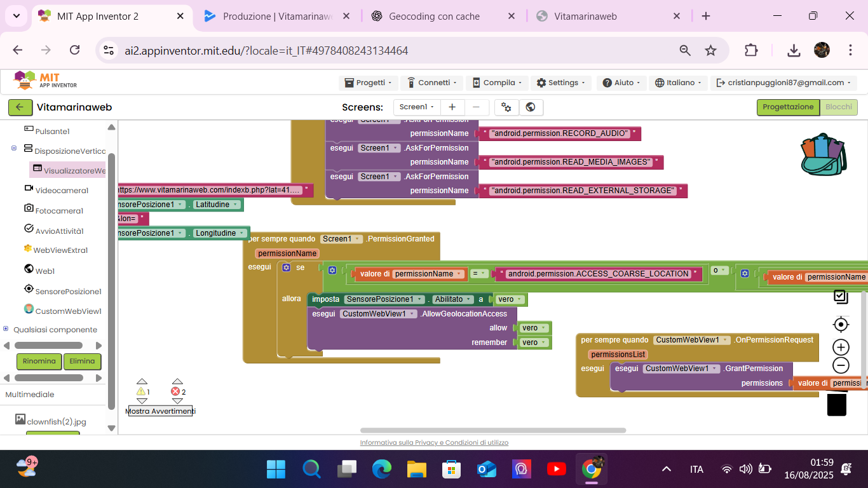Switch to the Progettazione view

787,107
